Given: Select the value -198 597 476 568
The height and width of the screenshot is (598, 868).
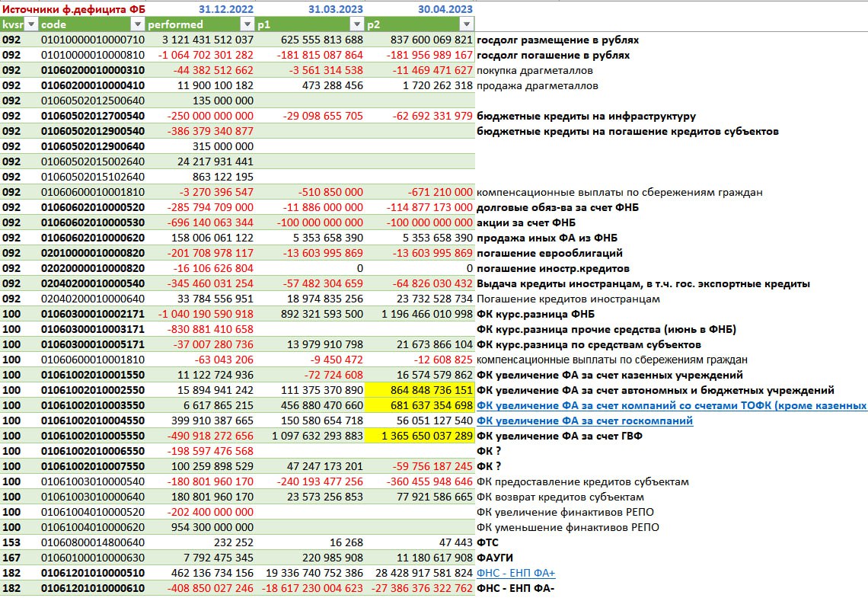Looking at the screenshot, I should point(210,451).
